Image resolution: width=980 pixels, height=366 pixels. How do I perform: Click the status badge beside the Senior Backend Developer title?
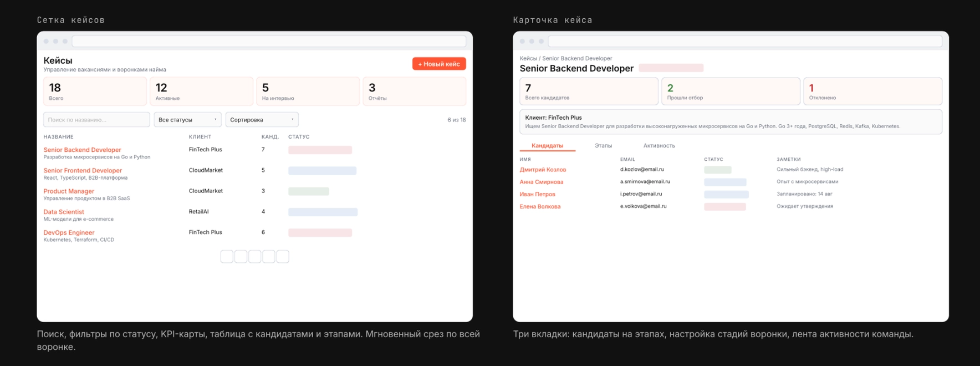671,68
